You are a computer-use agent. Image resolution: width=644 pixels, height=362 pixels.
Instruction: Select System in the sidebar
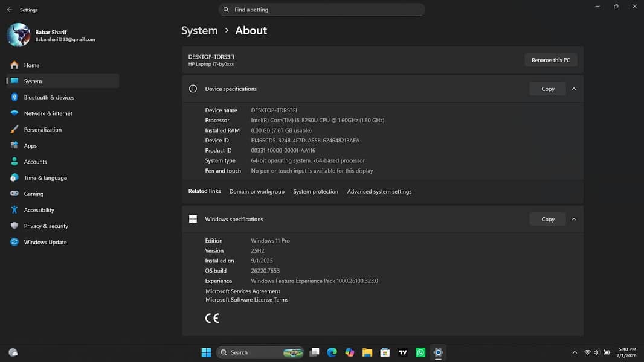tap(63, 81)
